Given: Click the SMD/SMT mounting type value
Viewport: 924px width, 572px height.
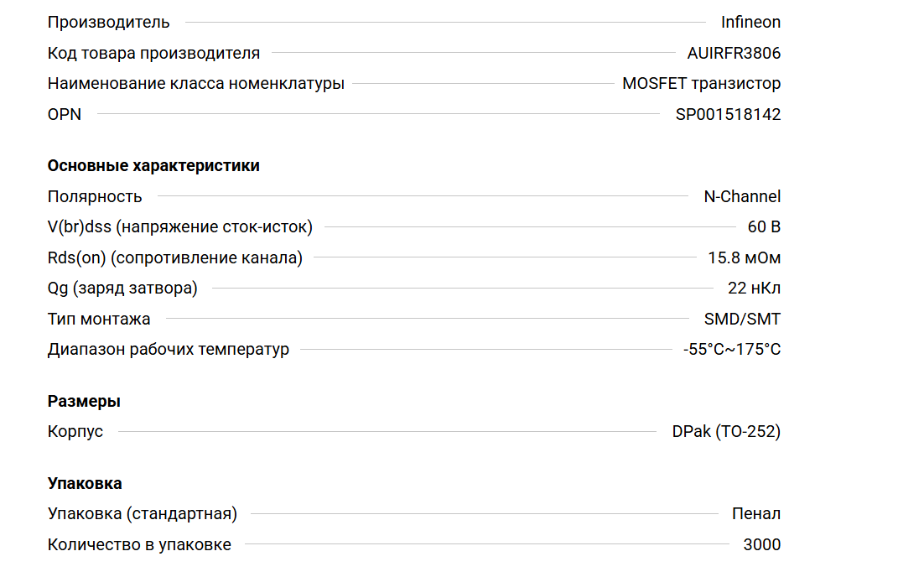Looking at the screenshot, I should pyautogui.click(x=742, y=319).
